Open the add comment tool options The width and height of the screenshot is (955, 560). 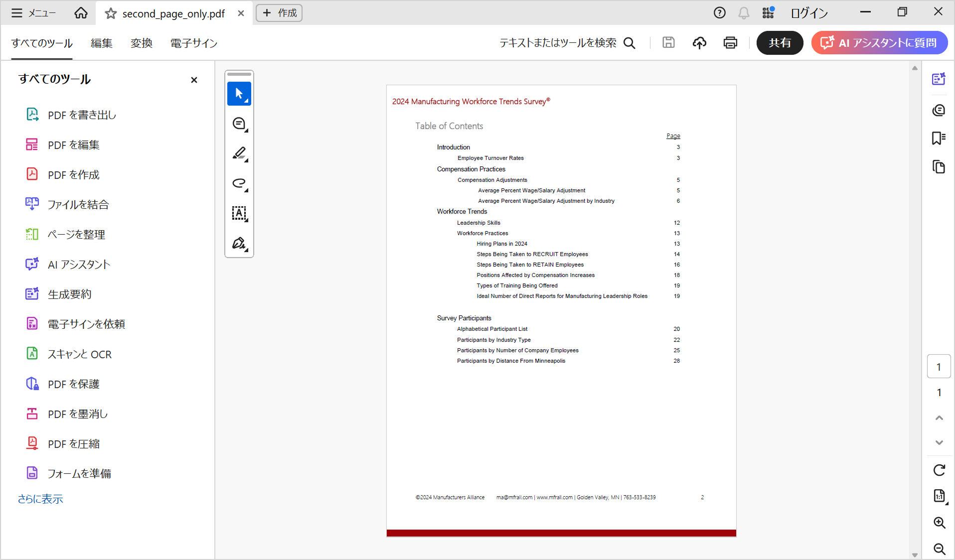point(239,124)
